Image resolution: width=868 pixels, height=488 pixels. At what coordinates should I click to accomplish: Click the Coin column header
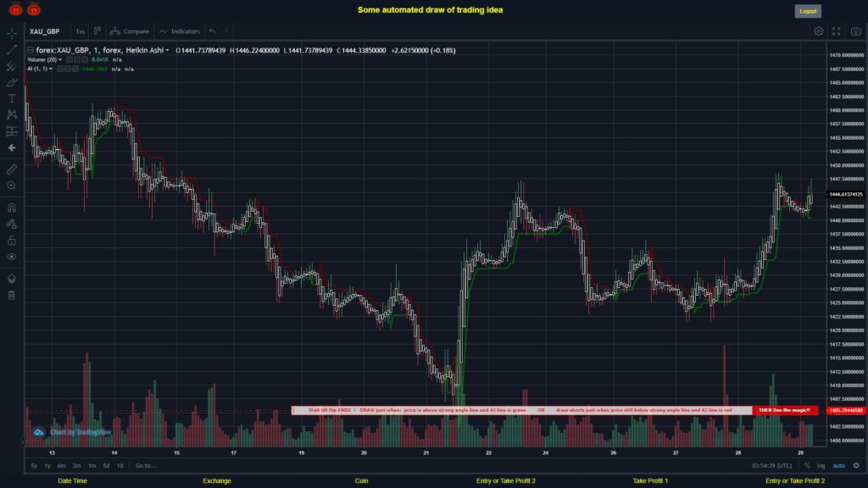[361, 481]
